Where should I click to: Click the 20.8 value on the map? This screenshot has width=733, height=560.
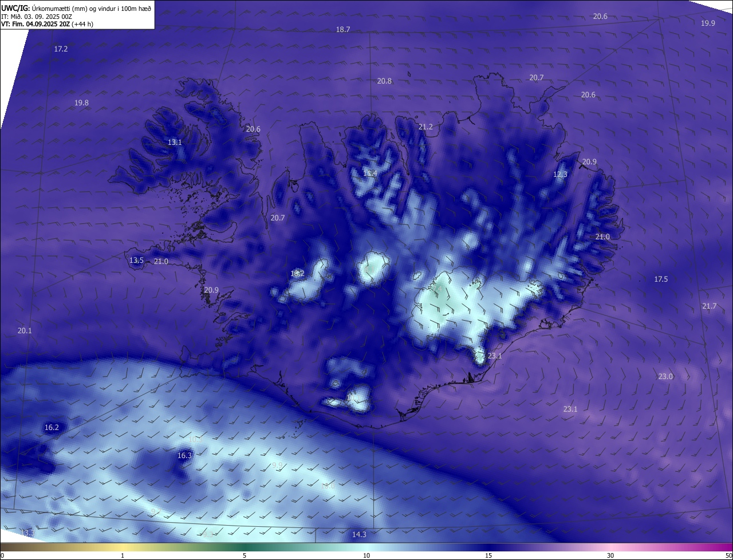[384, 81]
